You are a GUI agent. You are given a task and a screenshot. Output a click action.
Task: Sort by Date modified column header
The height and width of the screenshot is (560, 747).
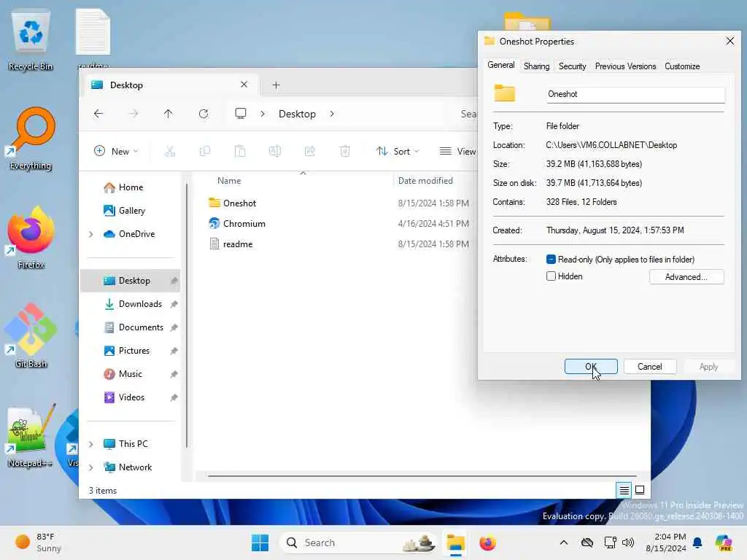(425, 181)
